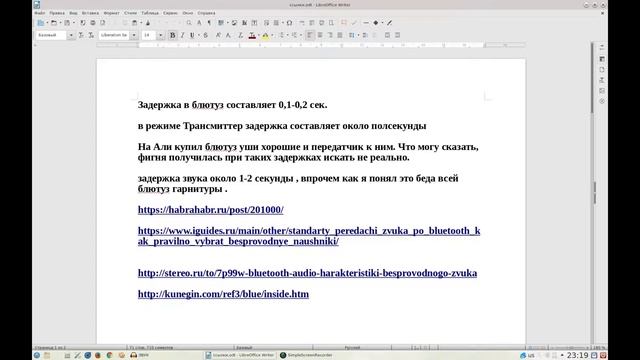640x360 pixels.
Task: Click the Open file icon
Action: point(54,23)
